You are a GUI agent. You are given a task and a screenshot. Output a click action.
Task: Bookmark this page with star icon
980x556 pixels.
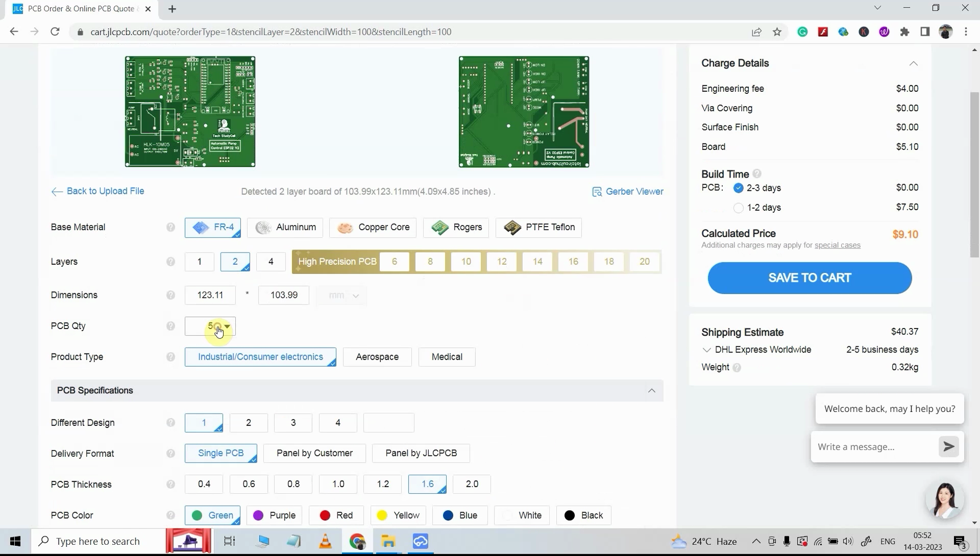coord(777,32)
